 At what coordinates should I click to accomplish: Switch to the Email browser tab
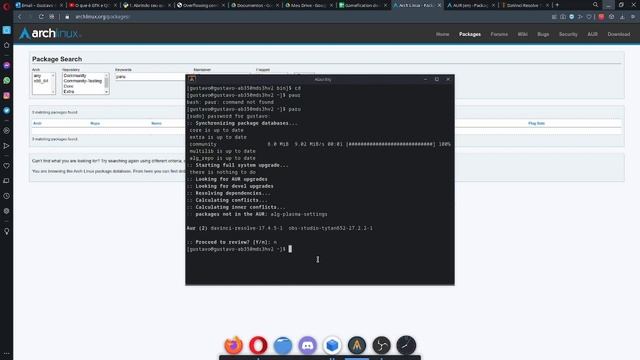38,5
